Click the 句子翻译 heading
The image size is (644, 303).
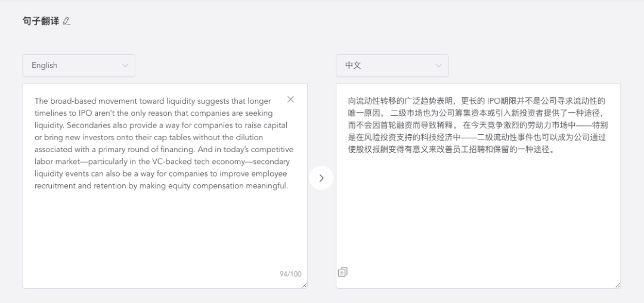point(41,21)
